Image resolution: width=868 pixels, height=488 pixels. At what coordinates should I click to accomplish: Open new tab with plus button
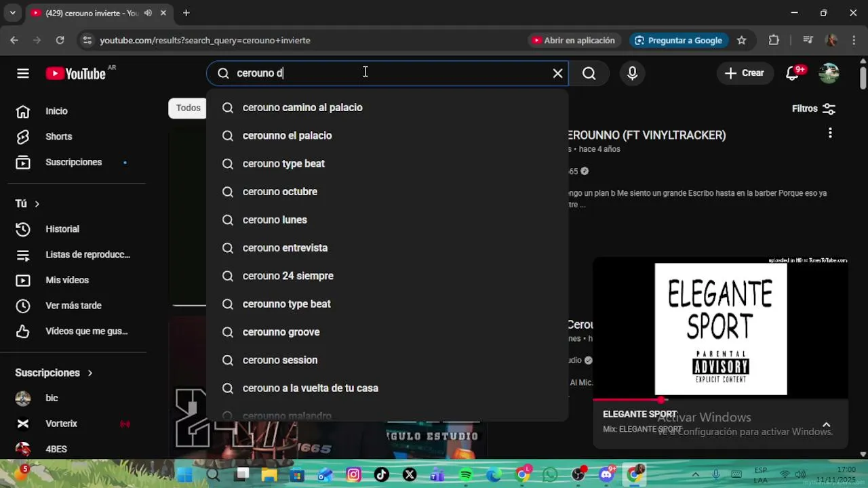[186, 13]
